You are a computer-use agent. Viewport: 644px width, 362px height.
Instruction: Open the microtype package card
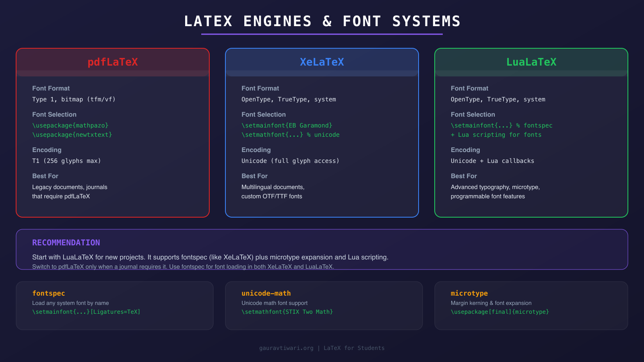click(531, 306)
